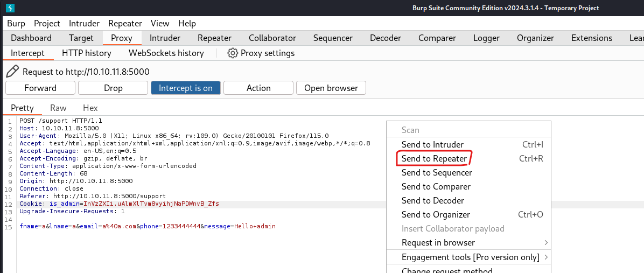The width and height of the screenshot is (644, 273).
Task: Click the fname=a&lname=a request body line
Action: [148, 226]
